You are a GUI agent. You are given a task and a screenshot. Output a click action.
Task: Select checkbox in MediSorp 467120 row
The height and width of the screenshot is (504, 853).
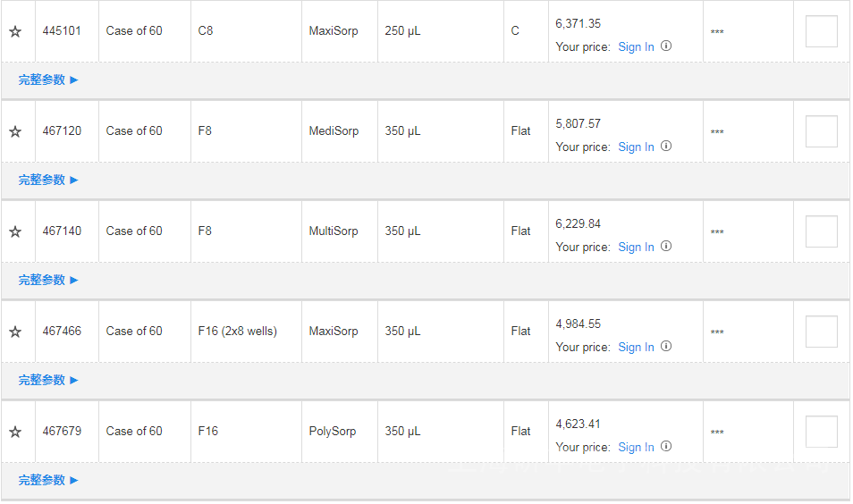[x=821, y=131]
